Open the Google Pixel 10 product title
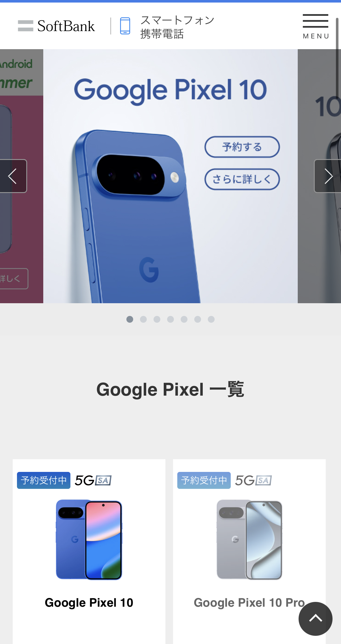This screenshot has height=644, width=341. pos(89,603)
